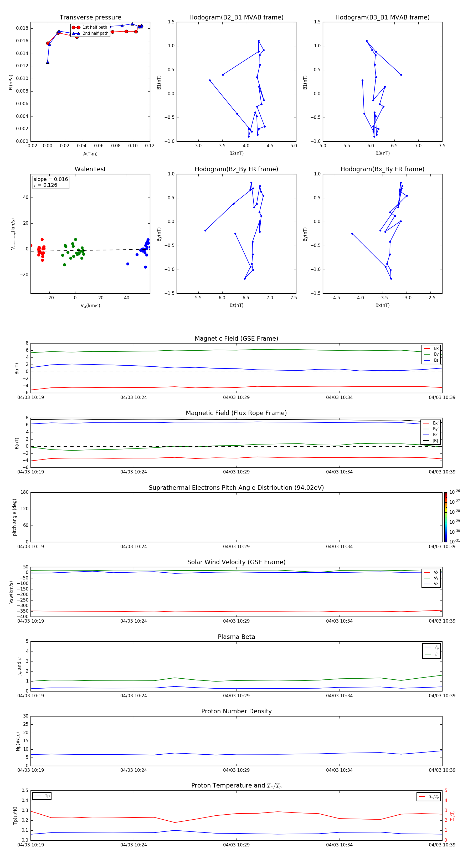Click '04/03 10:29' tick under GSE magnetic field
Image resolution: width=473 pixels, height=868 pixels.
click(x=236, y=398)
